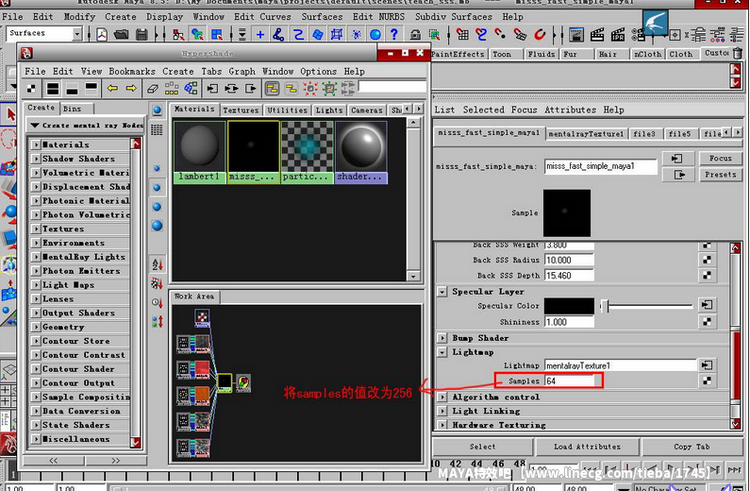Click the lock selection icon in status line
This screenshot has width=750, height=491.
tap(415, 34)
